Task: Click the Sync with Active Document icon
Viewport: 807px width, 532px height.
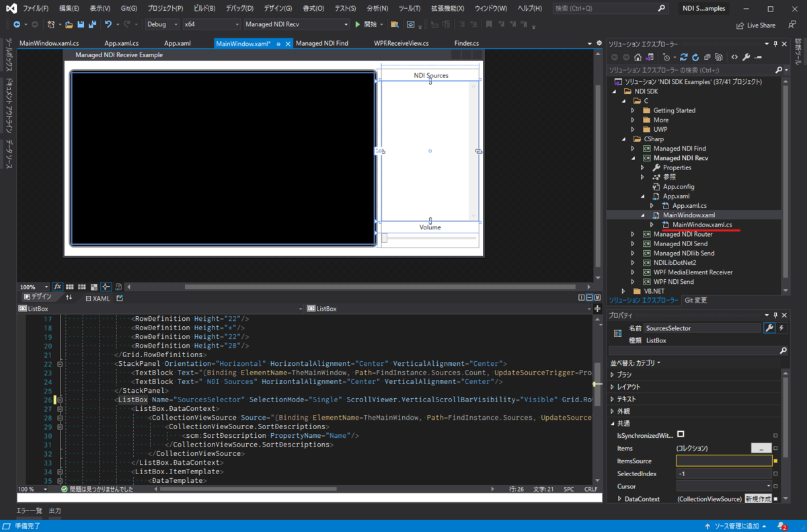Action: (683, 57)
